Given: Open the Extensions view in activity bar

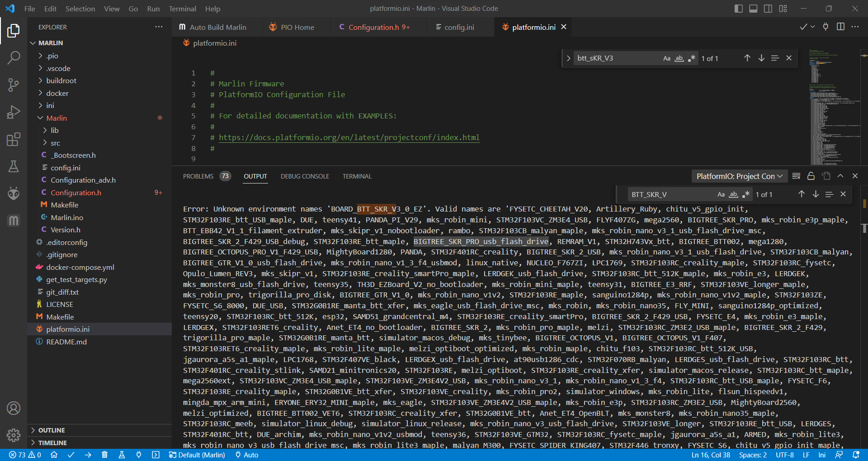Looking at the screenshot, I should pyautogui.click(x=14, y=140).
